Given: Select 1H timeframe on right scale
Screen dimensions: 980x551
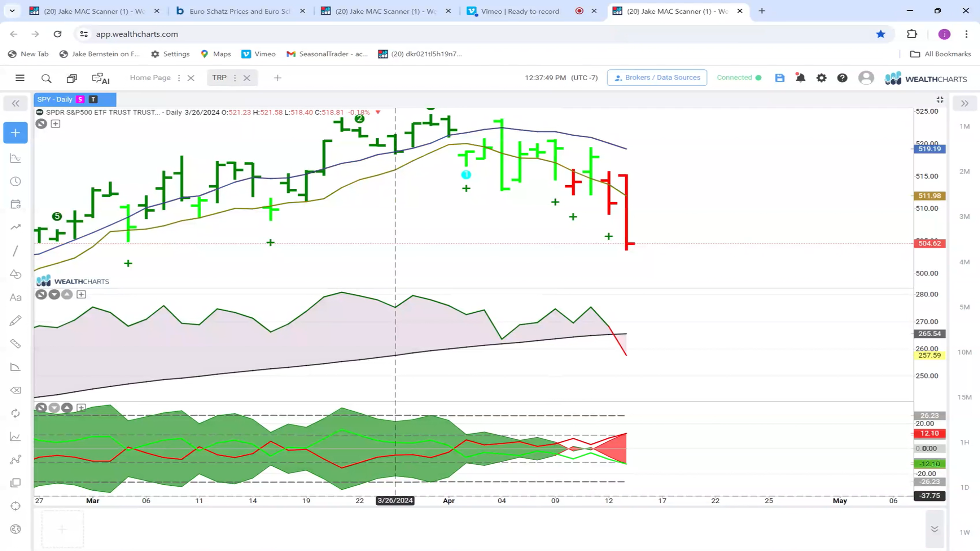Looking at the screenshot, I should [x=964, y=442].
